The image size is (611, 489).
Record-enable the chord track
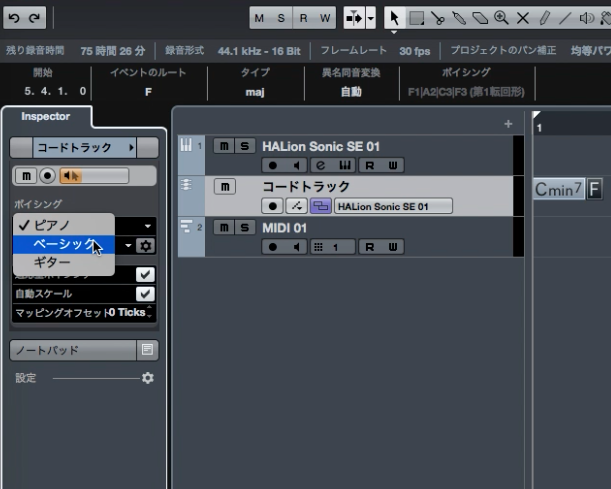pyautogui.click(x=273, y=206)
